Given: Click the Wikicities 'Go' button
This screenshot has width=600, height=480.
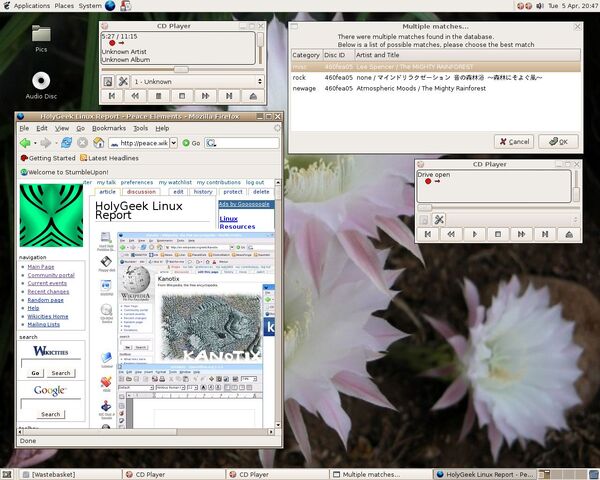Looking at the screenshot, I should click(x=35, y=373).
